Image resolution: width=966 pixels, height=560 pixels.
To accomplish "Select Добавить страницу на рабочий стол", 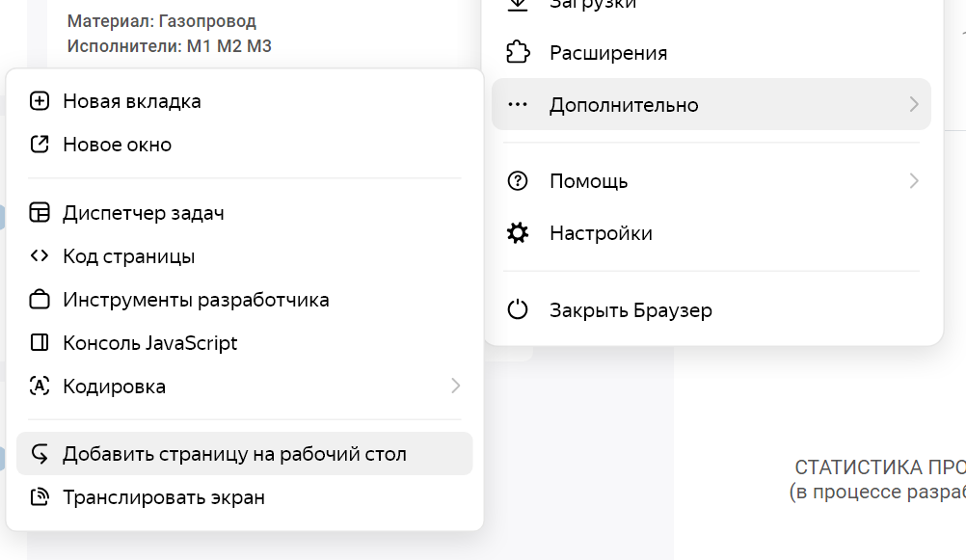I will (234, 454).
